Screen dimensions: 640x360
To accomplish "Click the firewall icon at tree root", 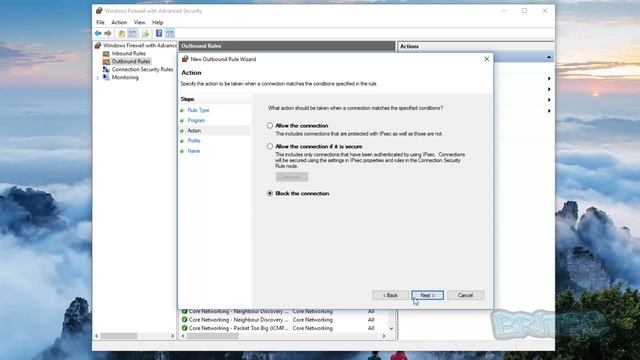I will (98, 45).
